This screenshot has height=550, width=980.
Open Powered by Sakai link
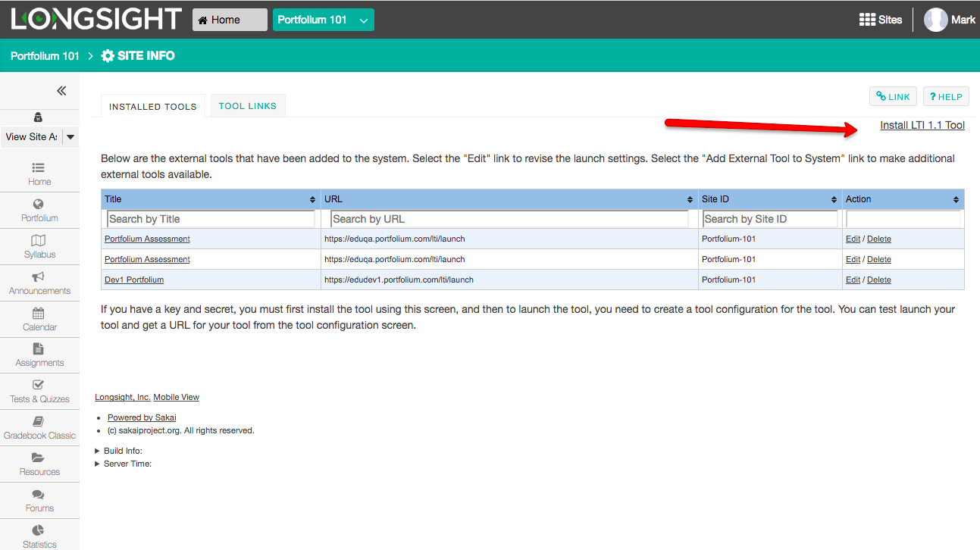pyautogui.click(x=142, y=417)
